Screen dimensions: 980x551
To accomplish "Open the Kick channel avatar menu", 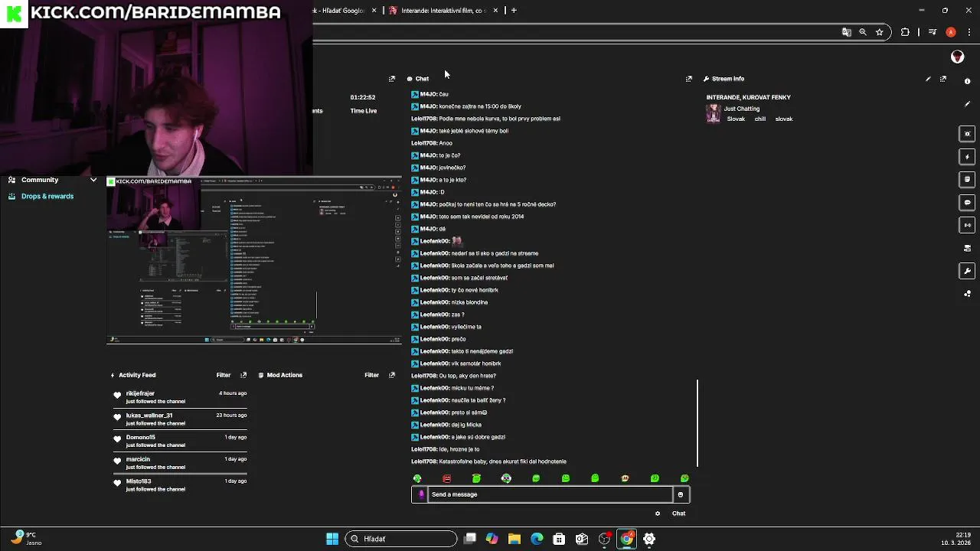I will [957, 57].
